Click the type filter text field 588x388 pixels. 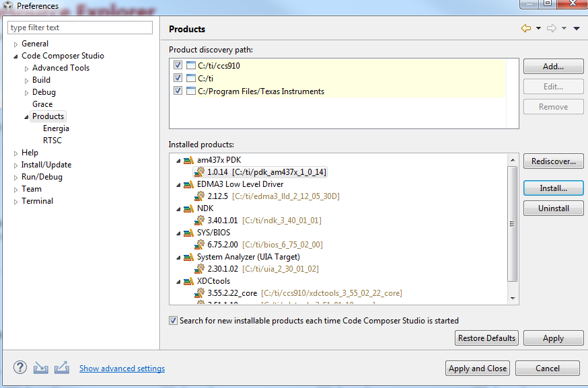(x=80, y=28)
